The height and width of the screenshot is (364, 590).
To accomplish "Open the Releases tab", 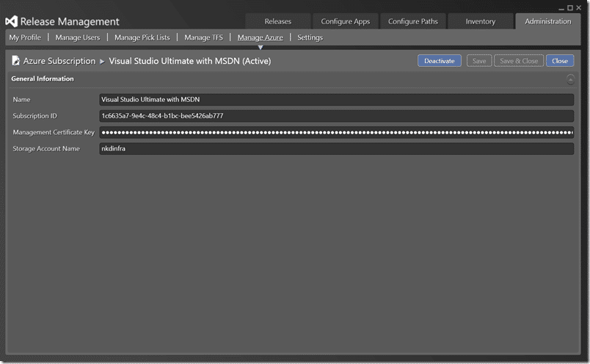I will pos(277,21).
